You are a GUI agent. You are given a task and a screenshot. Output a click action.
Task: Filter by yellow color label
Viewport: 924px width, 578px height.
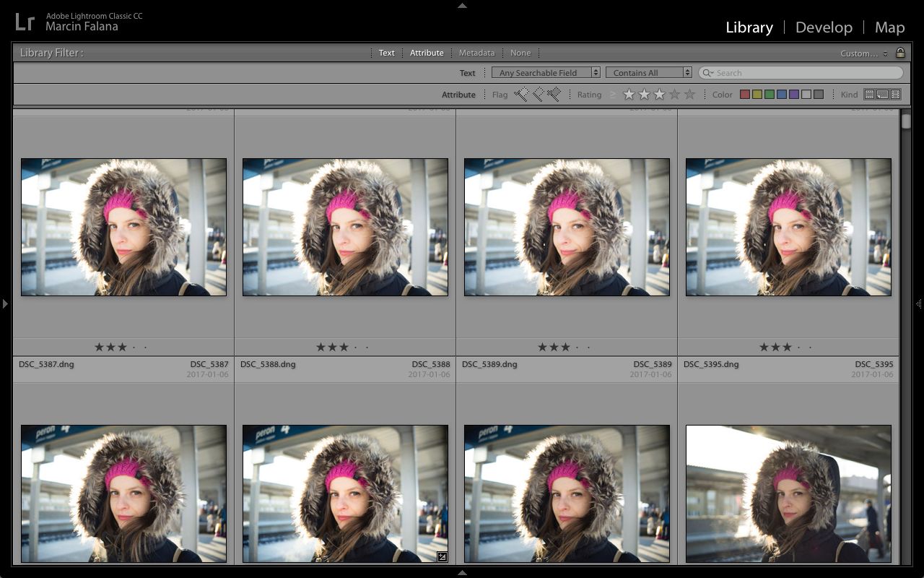tap(757, 95)
